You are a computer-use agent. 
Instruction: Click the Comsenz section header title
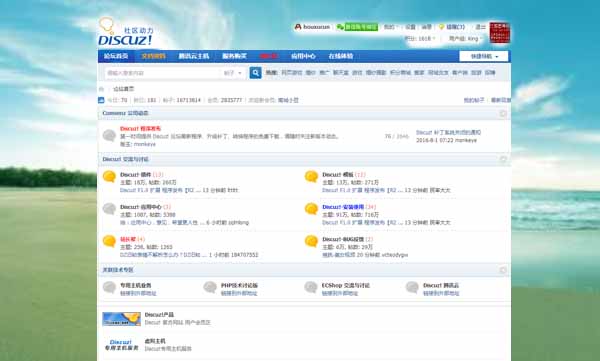(x=125, y=113)
